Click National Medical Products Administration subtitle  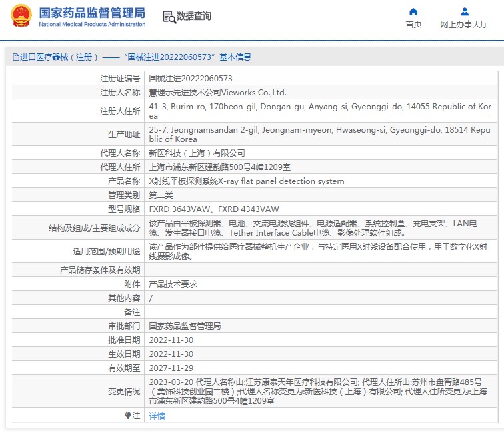[92, 24]
